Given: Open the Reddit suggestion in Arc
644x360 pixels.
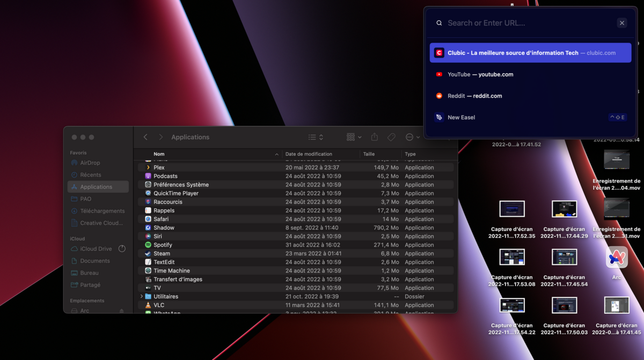Looking at the screenshot, I should (530, 96).
